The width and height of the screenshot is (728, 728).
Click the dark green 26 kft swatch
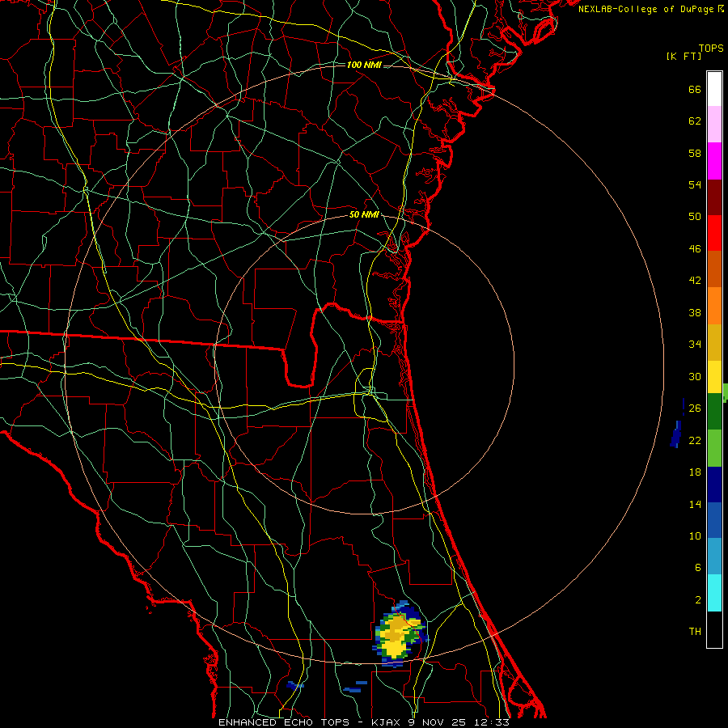click(x=714, y=412)
